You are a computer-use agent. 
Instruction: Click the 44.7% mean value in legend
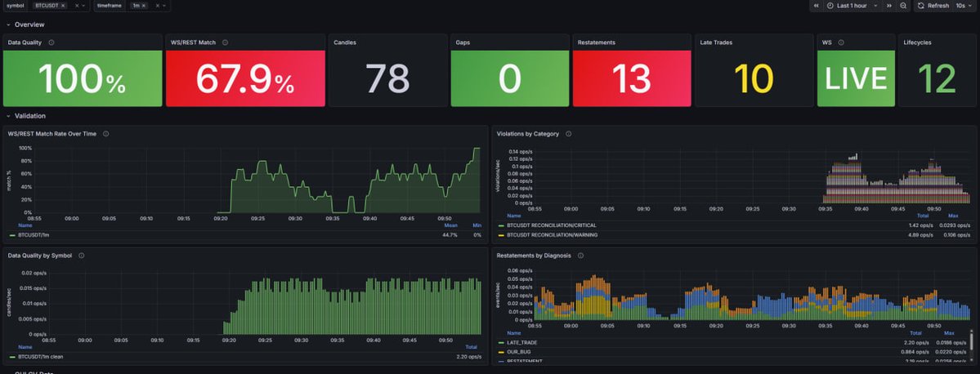tap(450, 234)
